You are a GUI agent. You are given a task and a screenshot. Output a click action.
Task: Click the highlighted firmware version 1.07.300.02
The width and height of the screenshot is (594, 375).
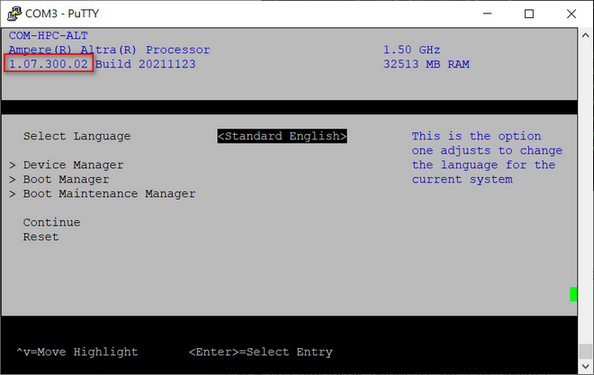pos(48,64)
